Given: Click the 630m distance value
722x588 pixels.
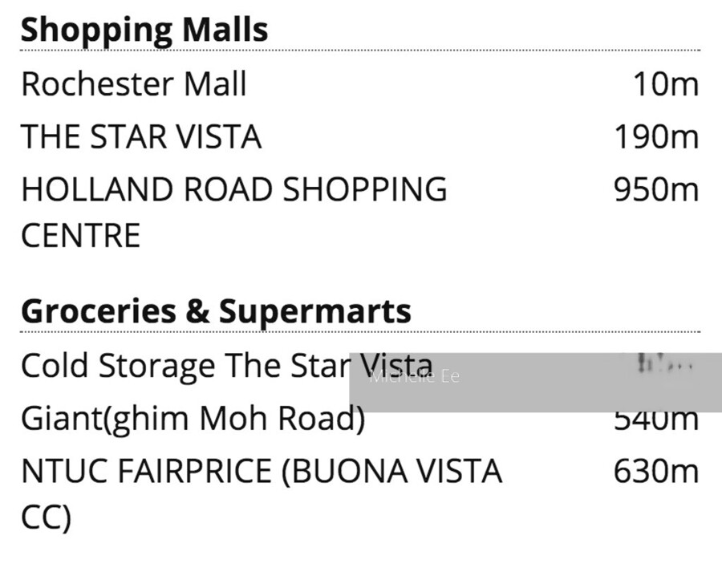Looking at the screenshot, I should click(x=656, y=471).
